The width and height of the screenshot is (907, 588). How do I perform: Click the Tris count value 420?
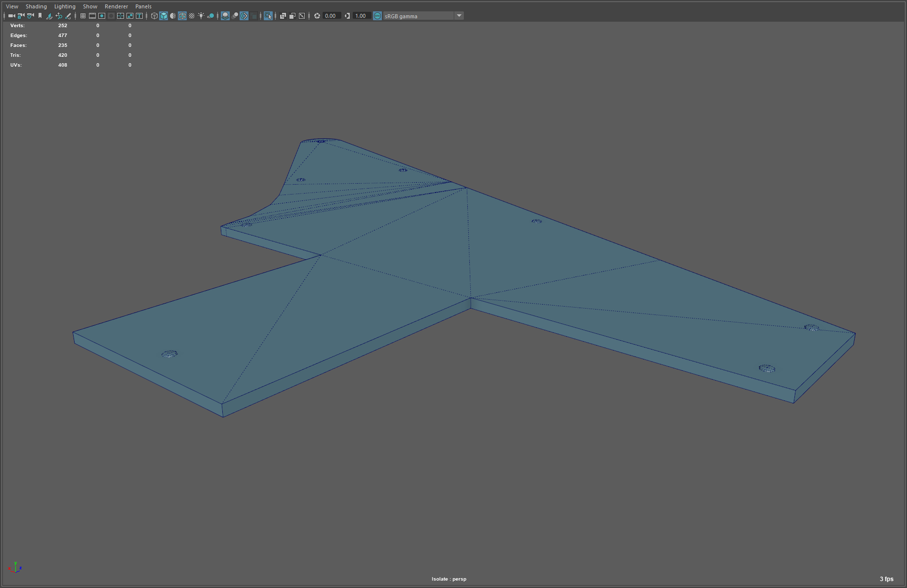click(63, 55)
